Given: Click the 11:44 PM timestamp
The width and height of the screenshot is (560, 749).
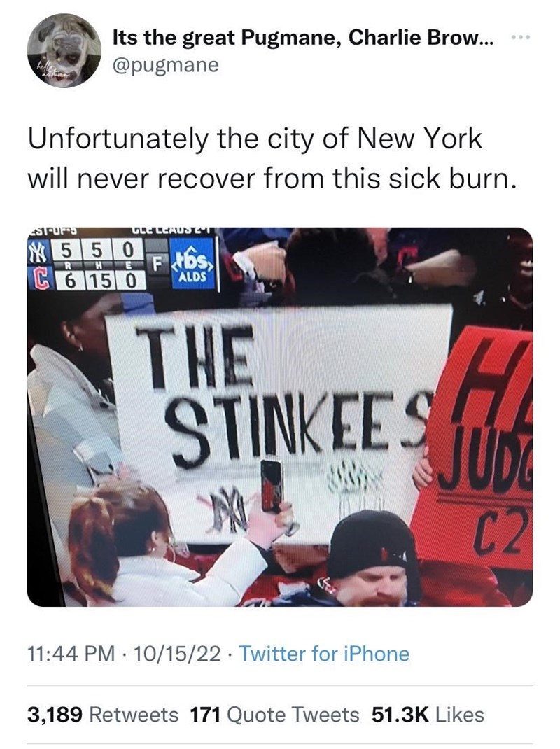Looking at the screenshot, I should click(x=71, y=654).
